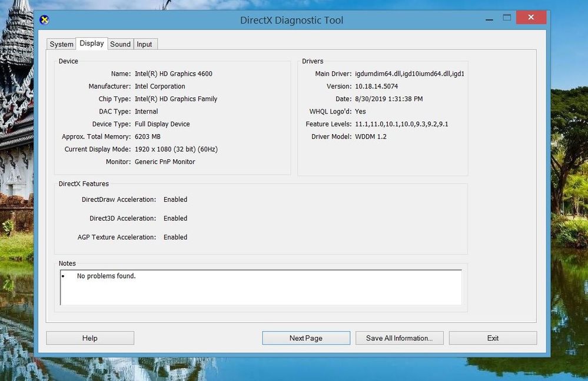Click the 'Generic PnP Monitor' value
This screenshot has width=588, height=381.
tap(165, 162)
